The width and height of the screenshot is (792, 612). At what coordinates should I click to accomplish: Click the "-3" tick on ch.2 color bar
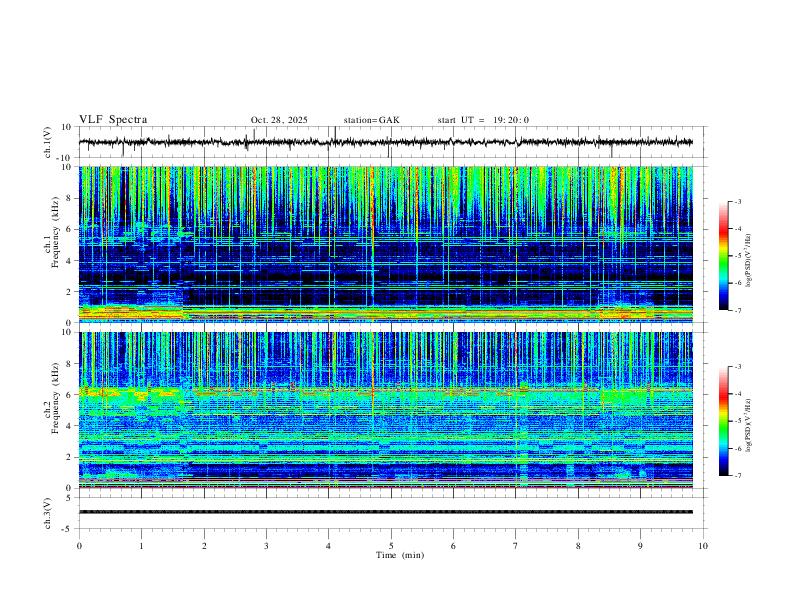tap(738, 367)
